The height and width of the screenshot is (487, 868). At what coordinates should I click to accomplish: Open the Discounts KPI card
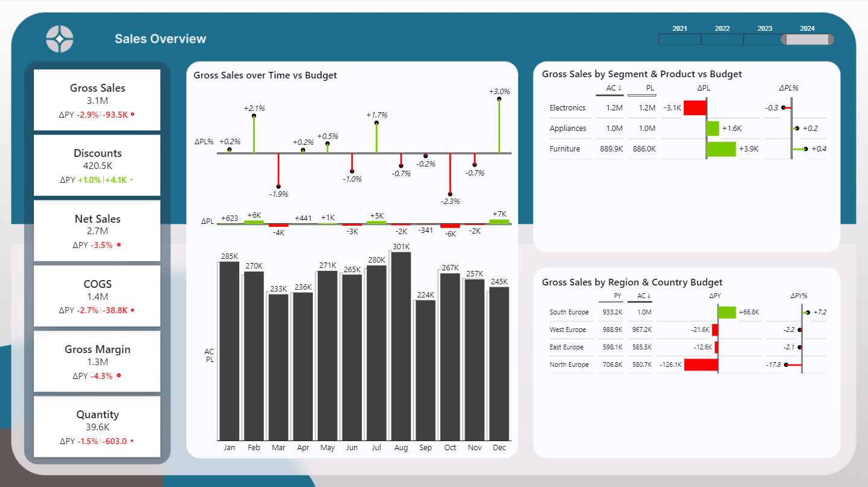[x=97, y=165]
